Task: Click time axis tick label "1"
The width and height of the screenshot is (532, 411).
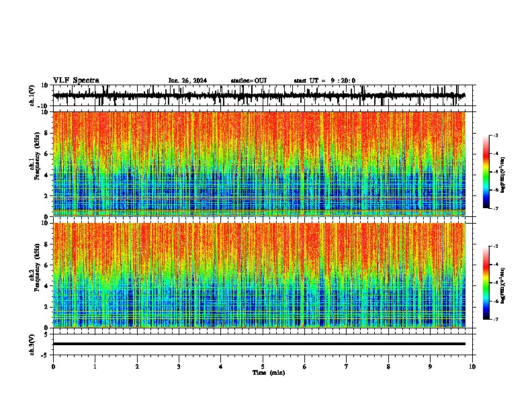Action: pos(95,367)
